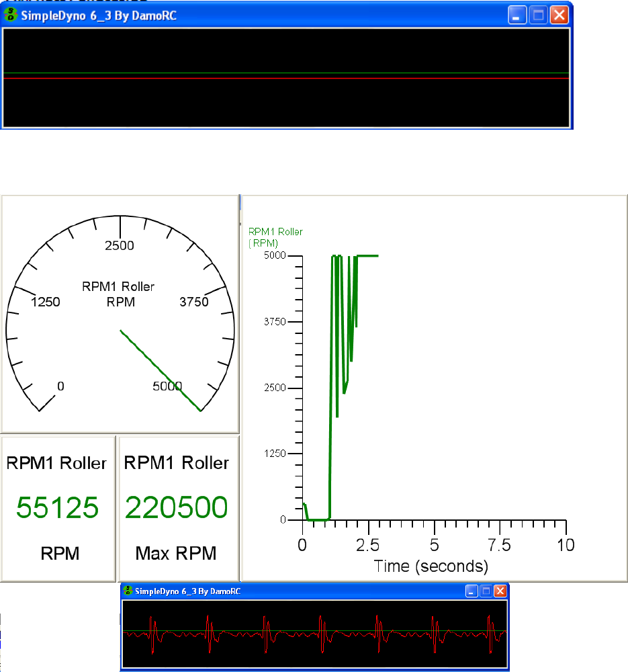Click the top window title text 'SimpleDyno 6_3 By DamoRC'
This screenshot has height=672, width=628.
[x=99, y=16]
